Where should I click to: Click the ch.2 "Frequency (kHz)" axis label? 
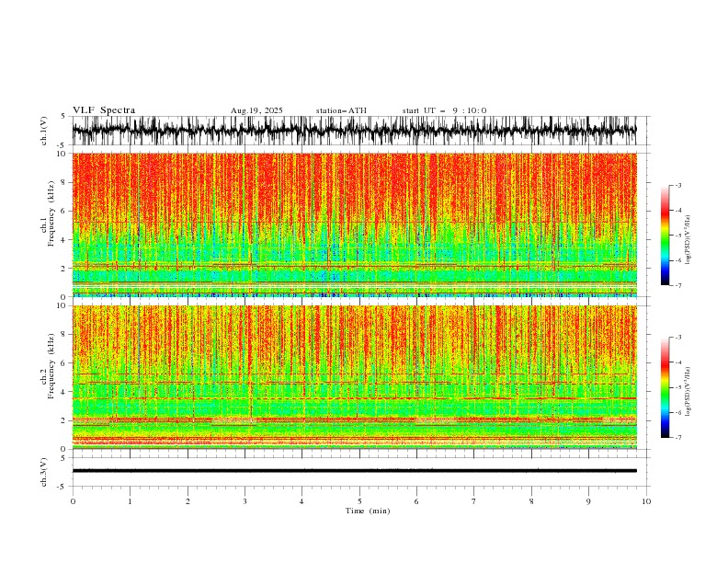[51, 366]
